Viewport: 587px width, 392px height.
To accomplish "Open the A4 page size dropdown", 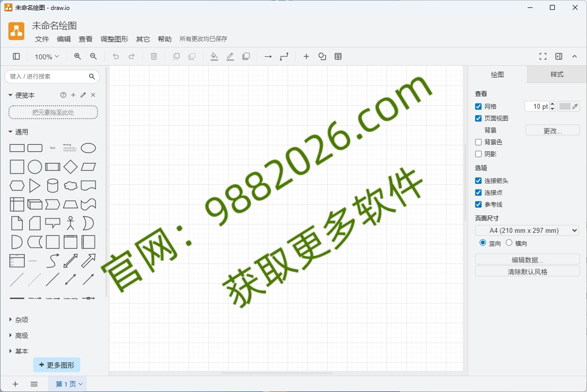I will 527,230.
